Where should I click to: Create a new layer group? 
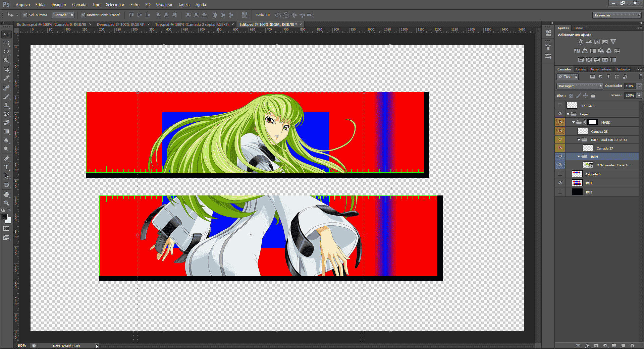tap(614, 345)
